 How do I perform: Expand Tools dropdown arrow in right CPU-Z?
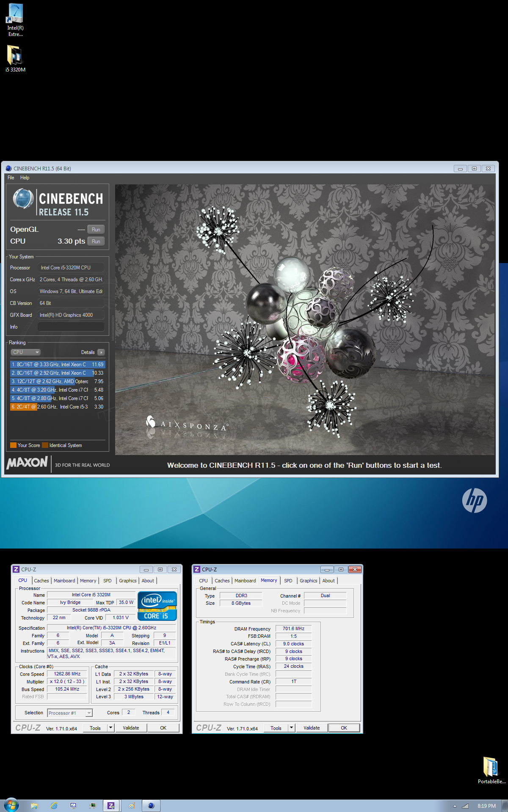292,728
